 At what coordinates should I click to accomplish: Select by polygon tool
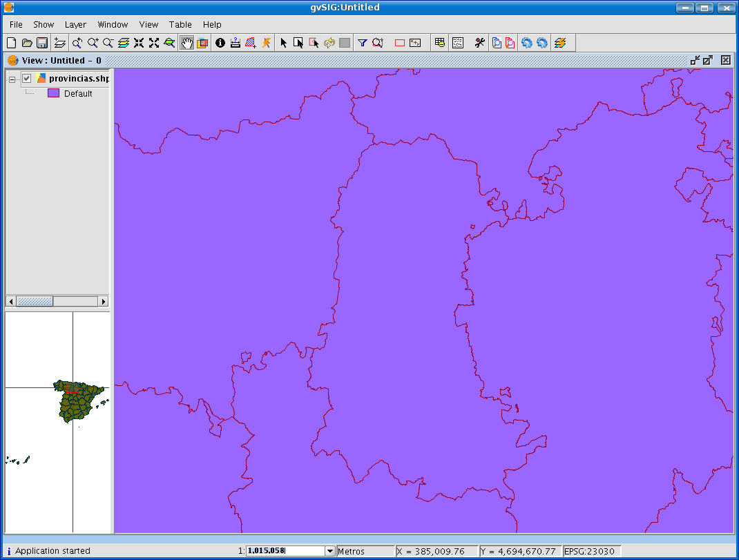pyautogui.click(x=314, y=43)
